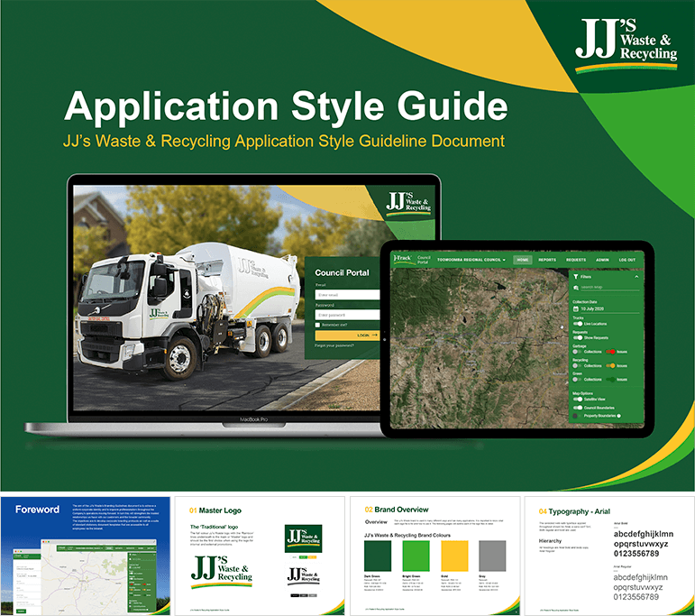Collapse the Filters panel chevron
The height and width of the screenshot is (616, 695).
tap(636, 277)
